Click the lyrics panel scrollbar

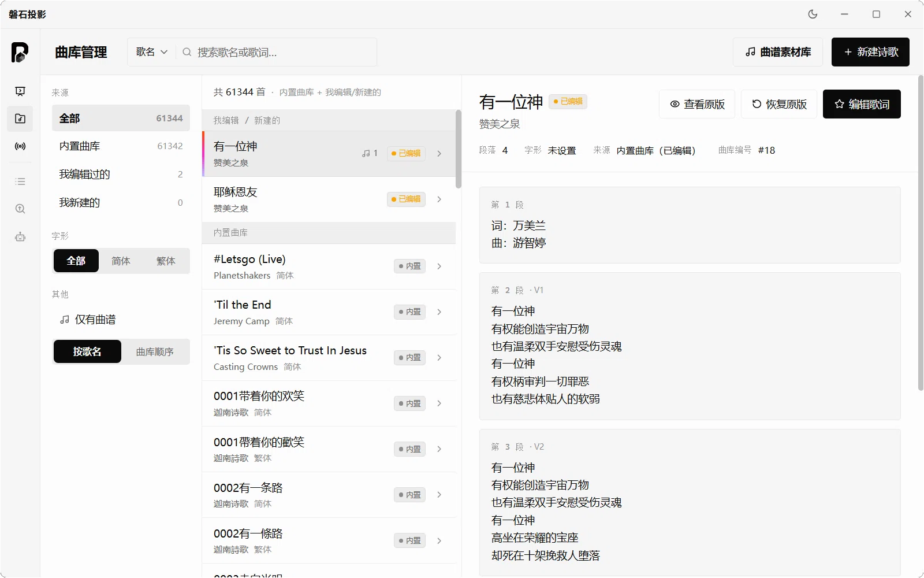tap(921, 233)
